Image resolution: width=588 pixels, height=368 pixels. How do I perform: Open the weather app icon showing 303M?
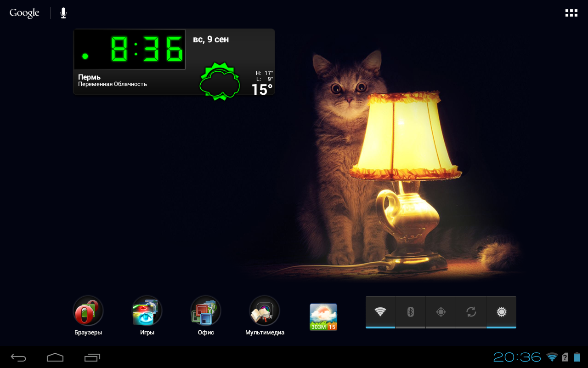(x=323, y=317)
